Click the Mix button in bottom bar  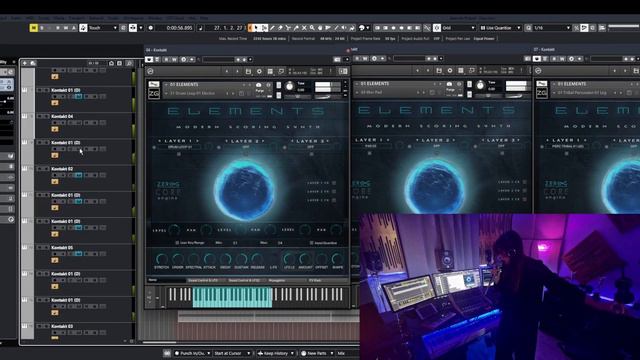click(x=341, y=353)
